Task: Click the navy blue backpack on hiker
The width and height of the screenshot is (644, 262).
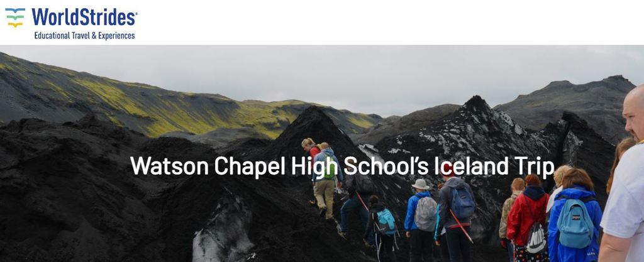Action: point(463,204)
